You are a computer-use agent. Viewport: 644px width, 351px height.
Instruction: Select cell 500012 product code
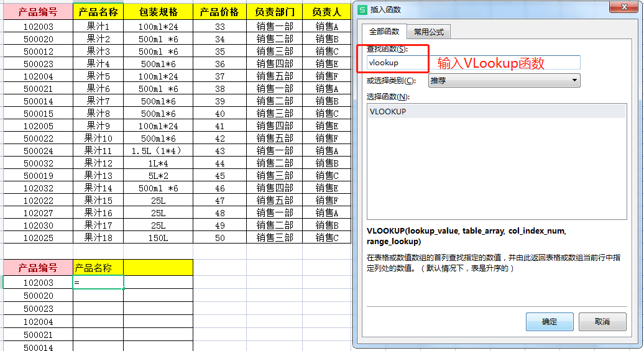tap(38, 52)
